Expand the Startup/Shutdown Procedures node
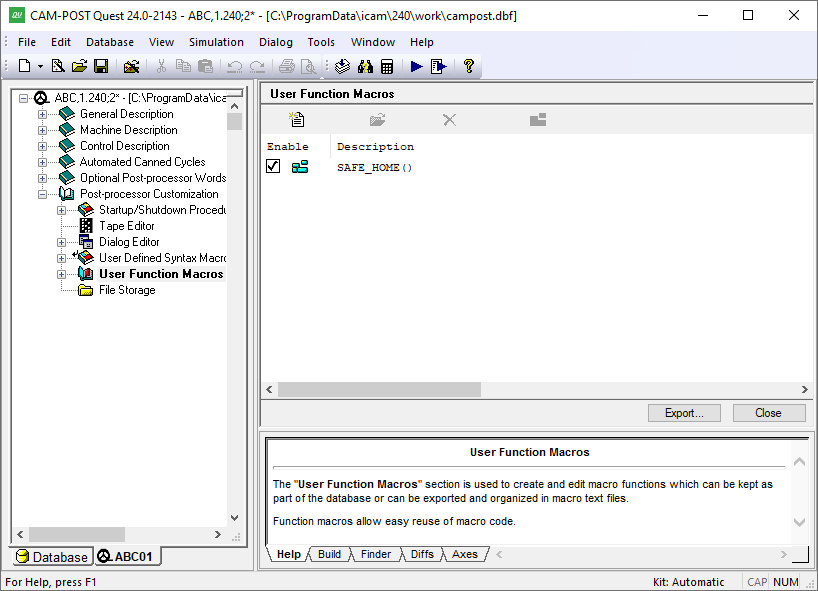Viewport: 818px width, 591px height. pos(62,210)
